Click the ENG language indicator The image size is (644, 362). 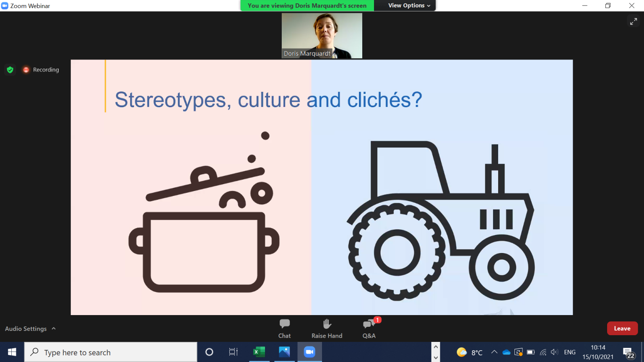(570, 352)
